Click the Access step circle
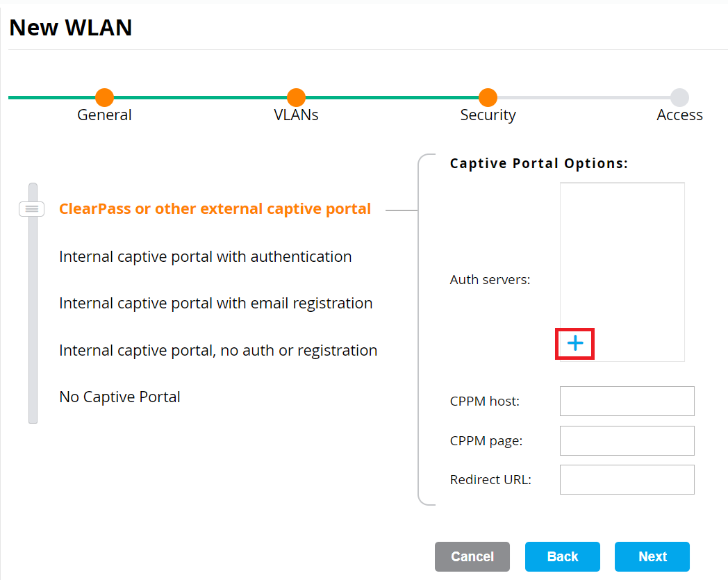This screenshot has height=580, width=728. (x=679, y=98)
